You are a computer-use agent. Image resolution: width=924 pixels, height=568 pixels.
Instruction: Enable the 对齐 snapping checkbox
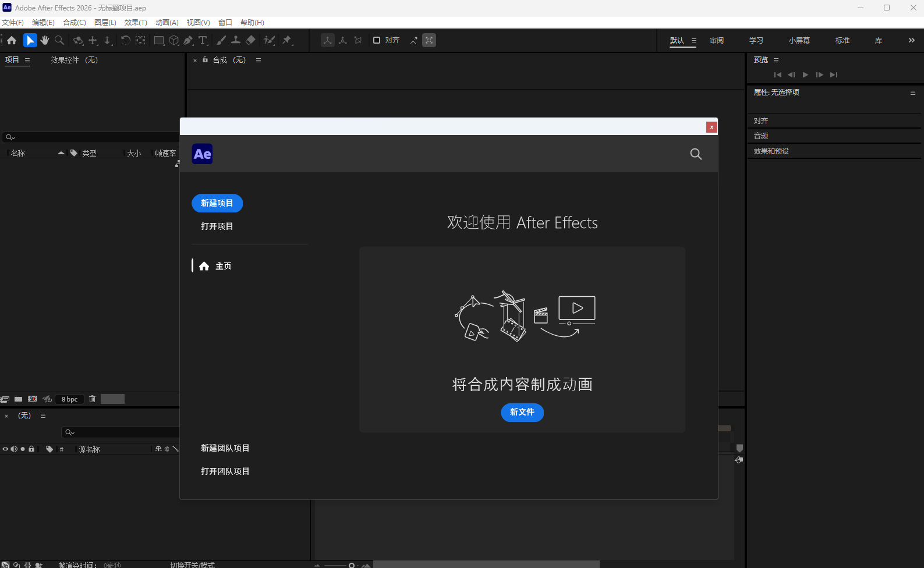377,40
